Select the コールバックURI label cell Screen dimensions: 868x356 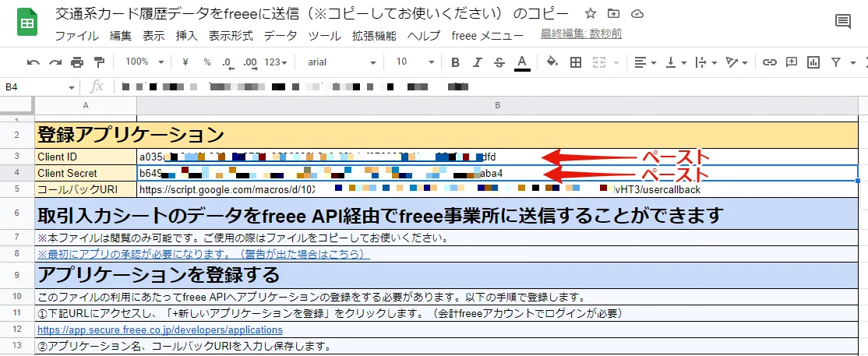pyautogui.click(x=85, y=189)
